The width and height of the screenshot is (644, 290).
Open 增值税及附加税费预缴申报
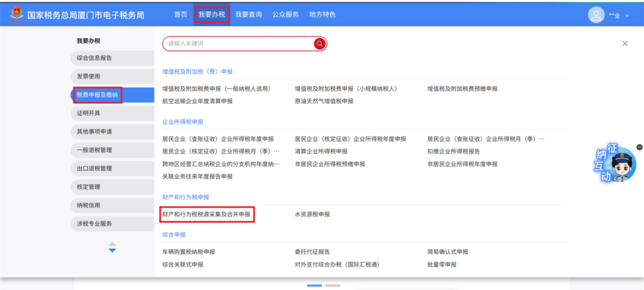(462, 89)
